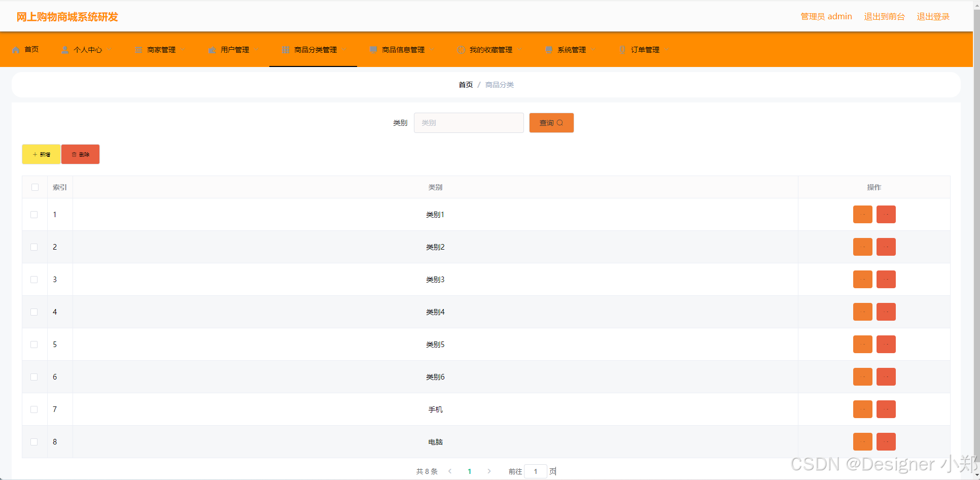This screenshot has height=480, width=980.
Task: Click the orange action button in the 类别6 row
Action: click(862, 376)
